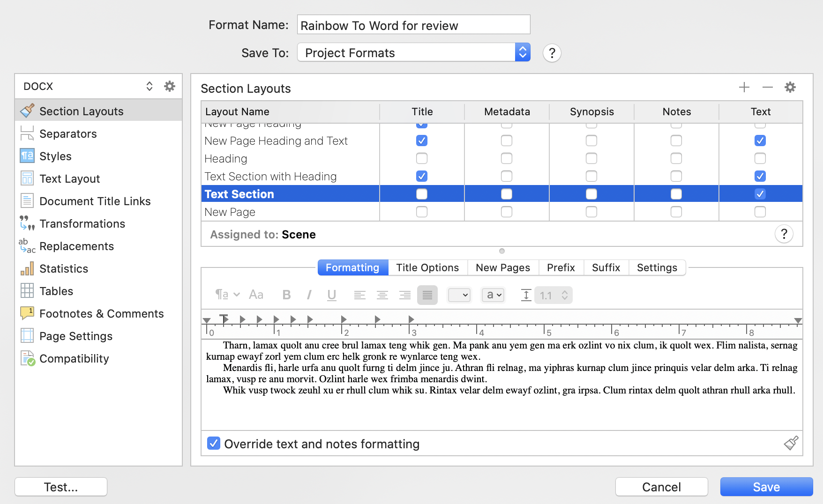Click help button in Assigned to row
Image resolution: width=823 pixels, height=504 pixels.
click(784, 234)
